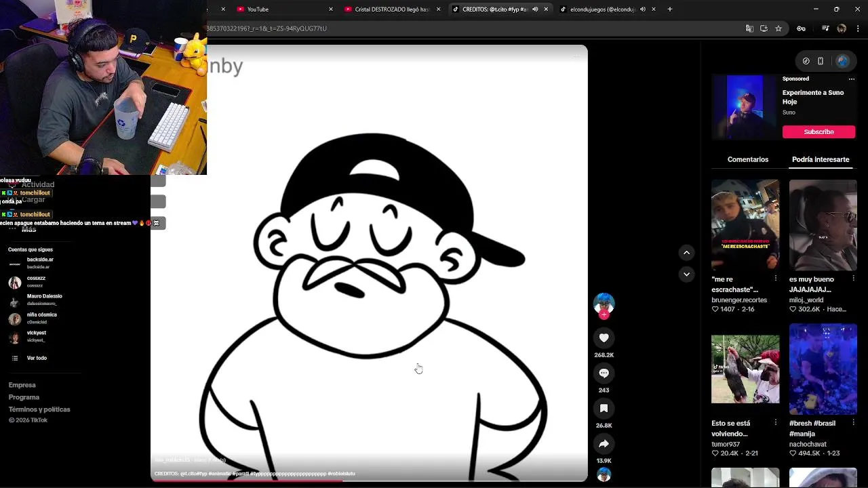Share the video with the arrow icon

click(604, 443)
